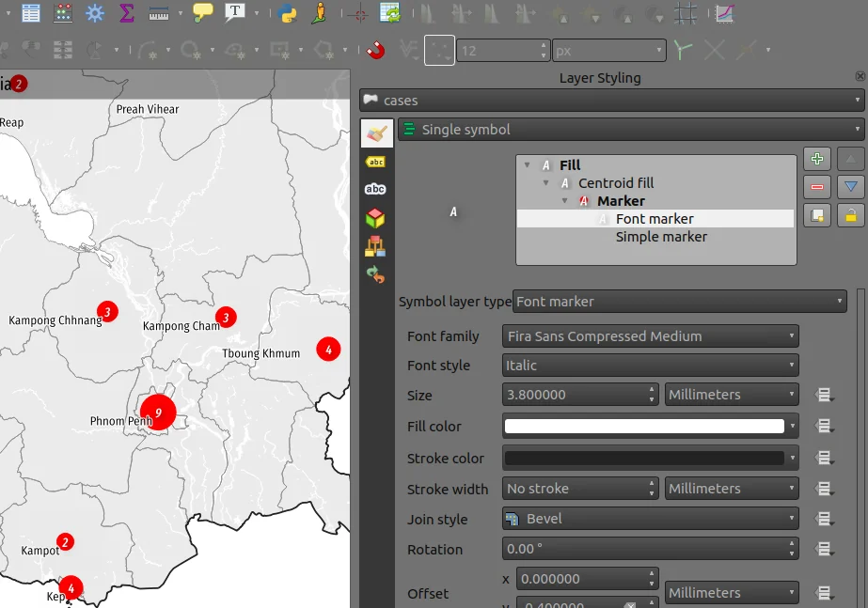Add a symbol layer with the green plus
The width and height of the screenshot is (868, 608).
[816, 160]
